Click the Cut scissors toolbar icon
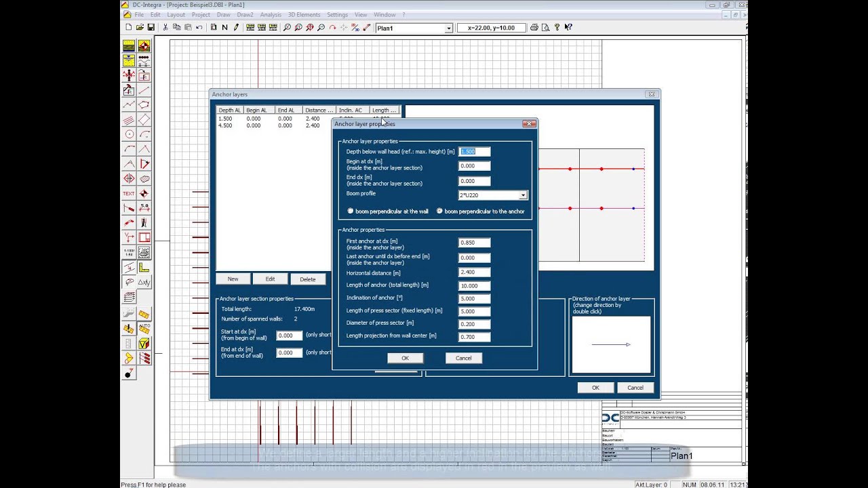Image resolution: width=868 pixels, height=488 pixels. point(165,27)
